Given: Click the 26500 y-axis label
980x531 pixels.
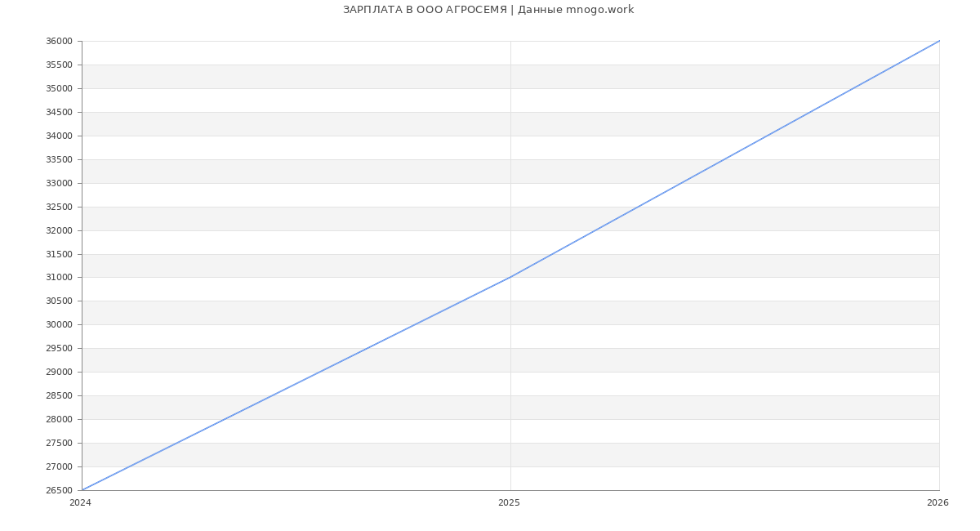Looking at the screenshot, I should click(x=59, y=490).
